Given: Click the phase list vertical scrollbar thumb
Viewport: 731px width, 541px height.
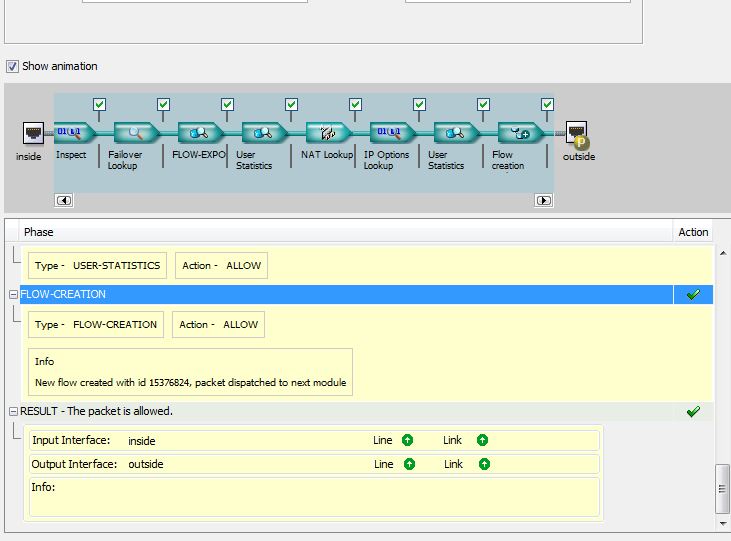Looking at the screenshot, I should 722,488.
